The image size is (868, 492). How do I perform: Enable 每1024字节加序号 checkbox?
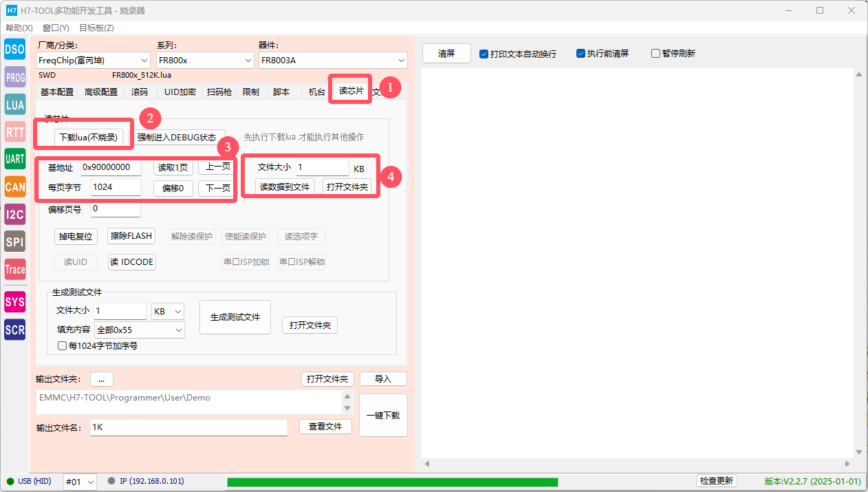[62, 346]
